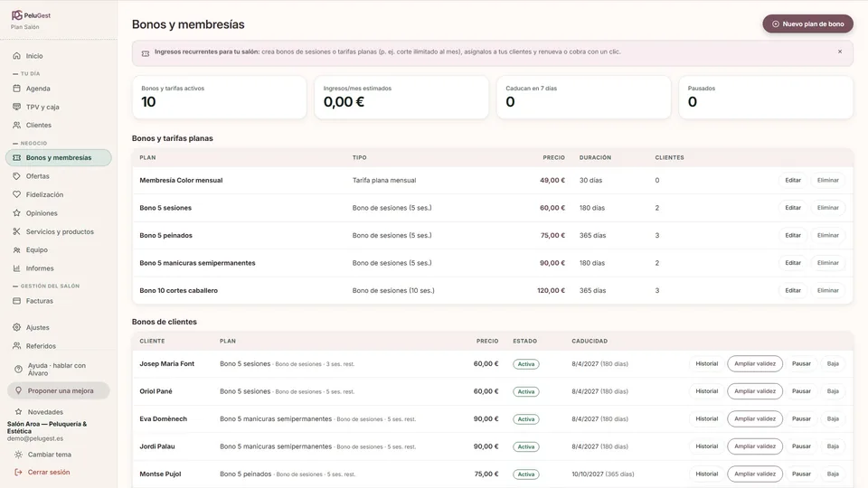Click the PeluGest logo icon

point(16,15)
